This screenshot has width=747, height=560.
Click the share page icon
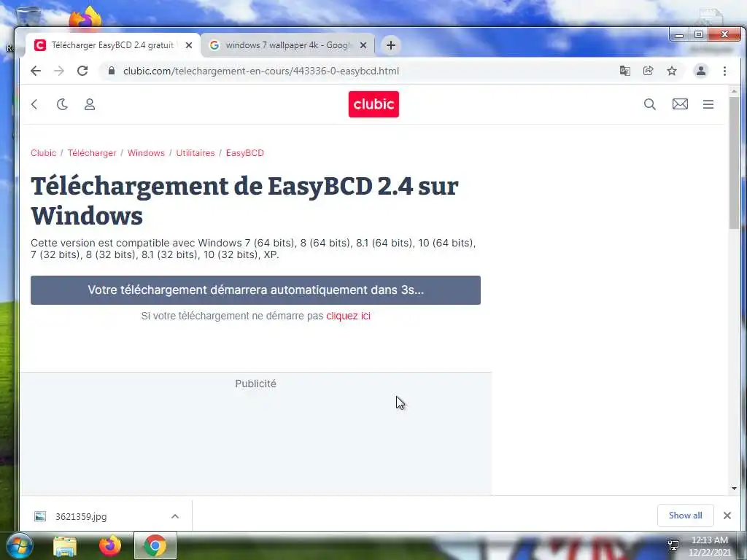[x=648, y=71]
